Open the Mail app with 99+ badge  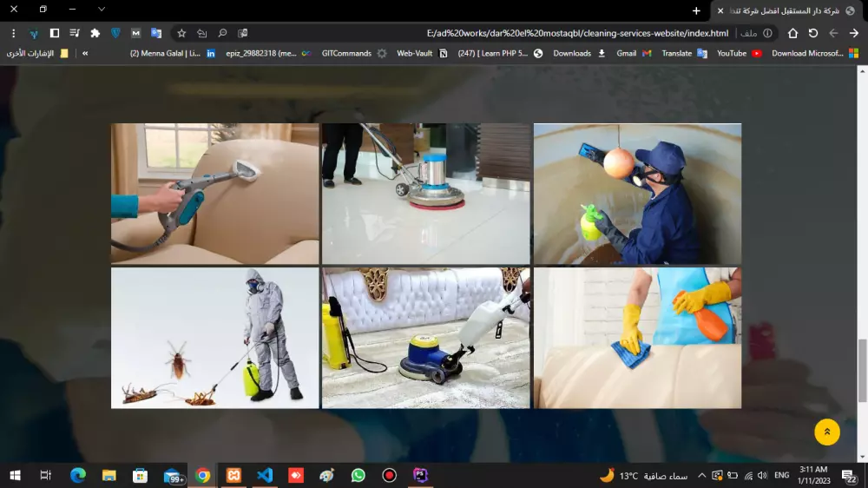[x=174, y=476]
